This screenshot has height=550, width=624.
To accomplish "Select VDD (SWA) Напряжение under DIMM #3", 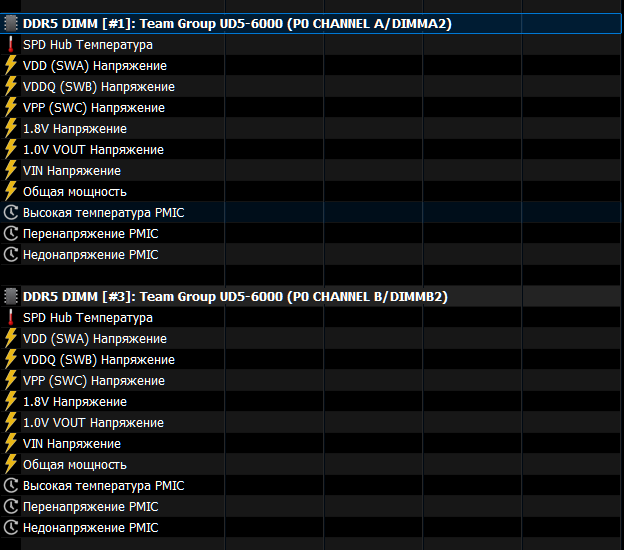I will point(95,339).
